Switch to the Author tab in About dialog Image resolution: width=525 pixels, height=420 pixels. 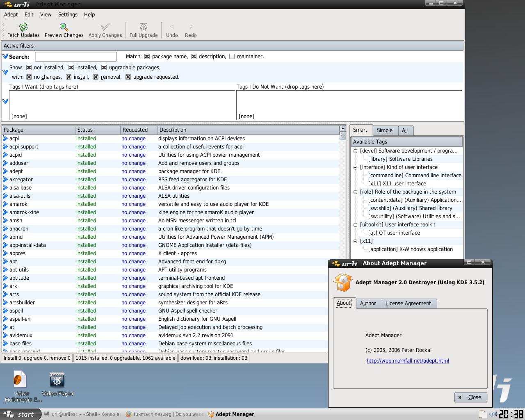[x=368, y=304]
